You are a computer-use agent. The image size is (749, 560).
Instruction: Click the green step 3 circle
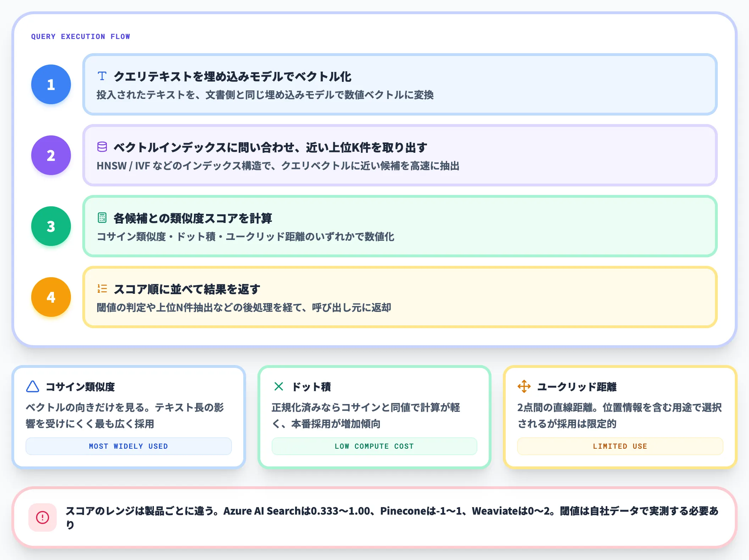tap(51, 226)
